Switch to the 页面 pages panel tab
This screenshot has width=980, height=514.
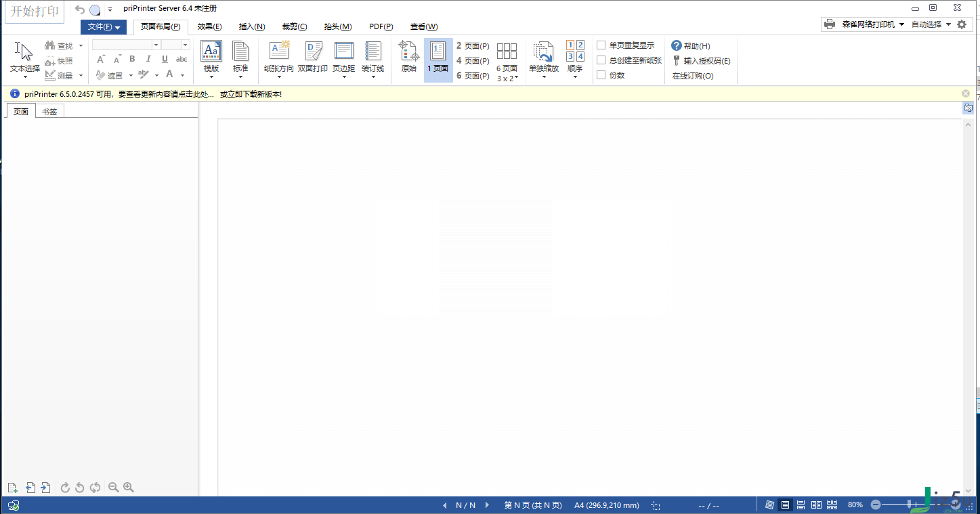pos(21,112)
